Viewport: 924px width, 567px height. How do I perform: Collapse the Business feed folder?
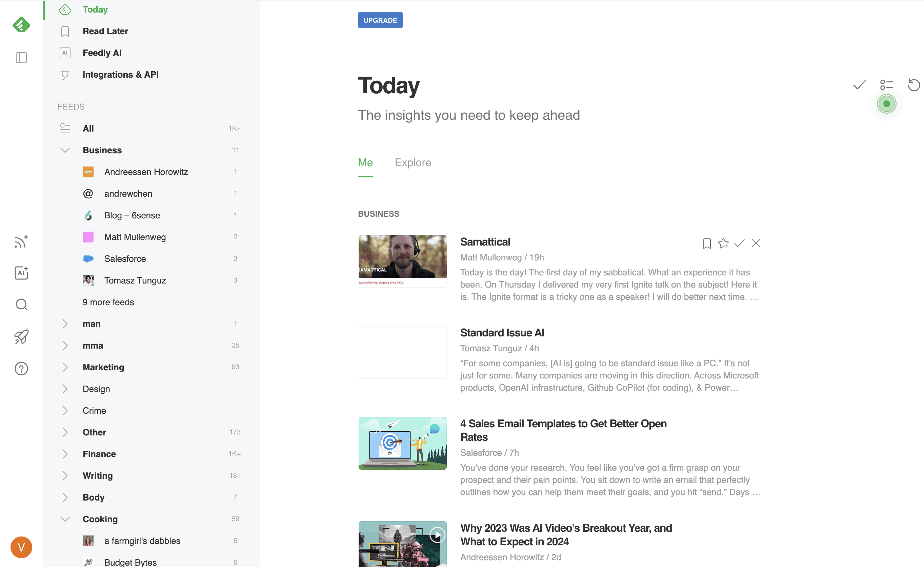[65, 150]
